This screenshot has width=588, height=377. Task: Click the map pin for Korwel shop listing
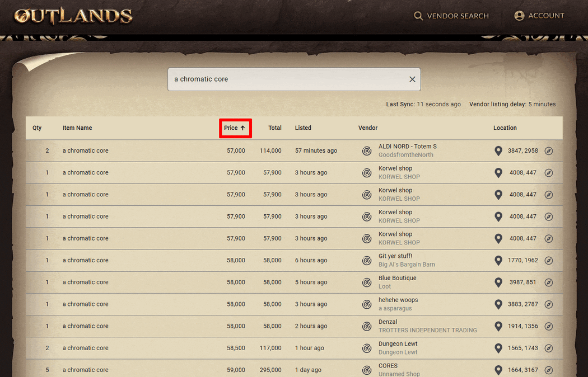(498, 172)
